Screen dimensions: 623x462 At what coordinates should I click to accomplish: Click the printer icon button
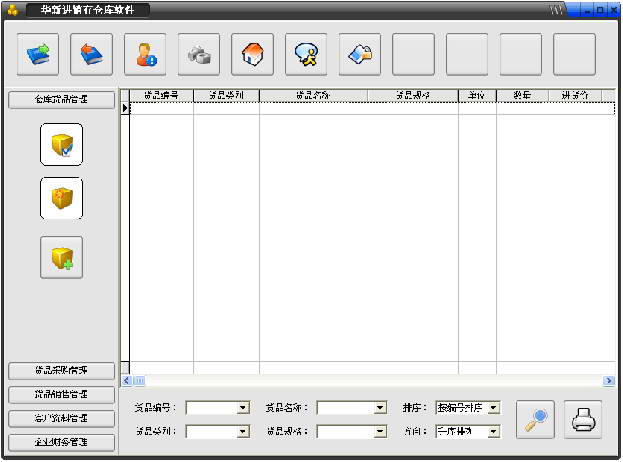coord(583,419)
